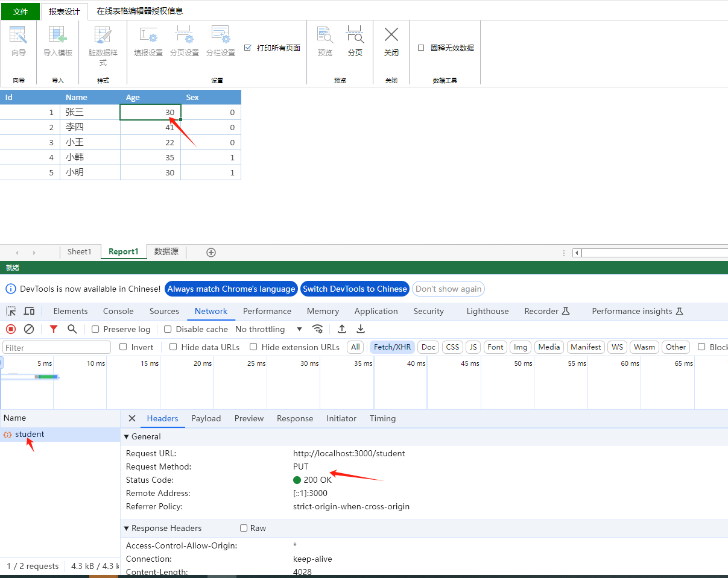The height and width of the screenshot is (578, 728).
Task: Filter requests by Img type
Action: [x=521, y=347]
